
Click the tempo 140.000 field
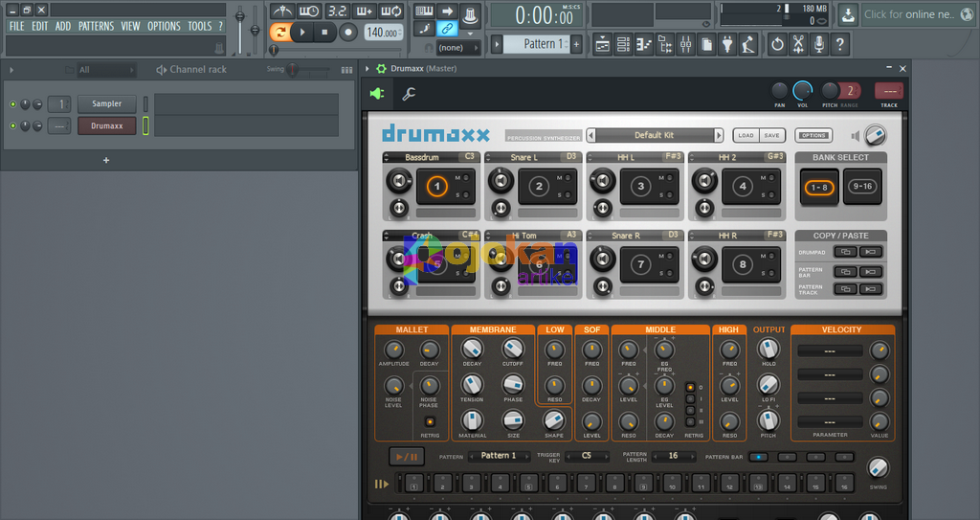(x=383, y=33)
